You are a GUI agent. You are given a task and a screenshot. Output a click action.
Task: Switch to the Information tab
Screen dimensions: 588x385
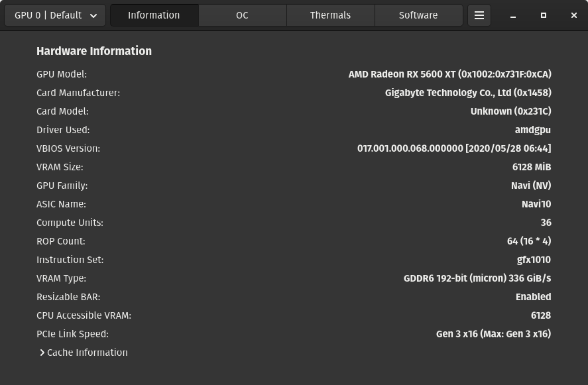tap(154, 15)
